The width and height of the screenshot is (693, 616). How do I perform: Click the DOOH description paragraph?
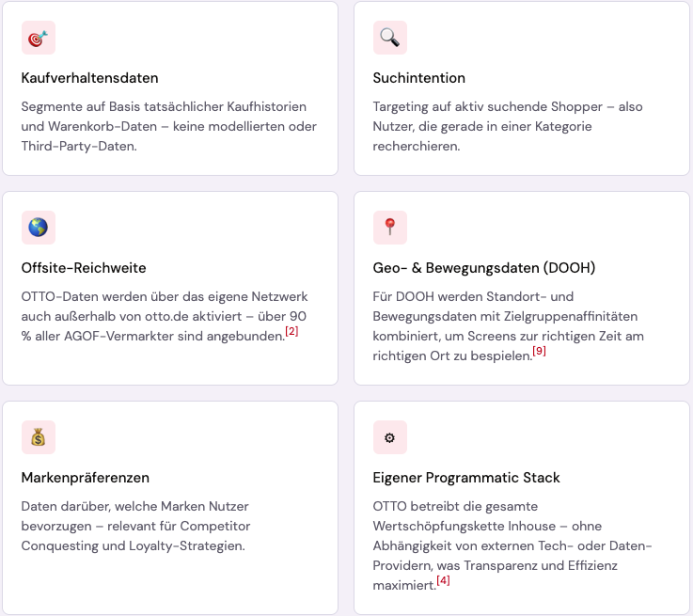pos(509,326)
